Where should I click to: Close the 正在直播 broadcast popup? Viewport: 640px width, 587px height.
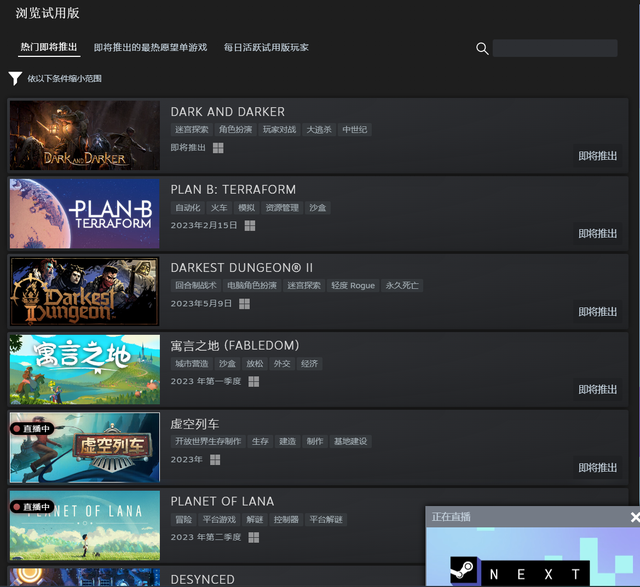coord(635,517)
